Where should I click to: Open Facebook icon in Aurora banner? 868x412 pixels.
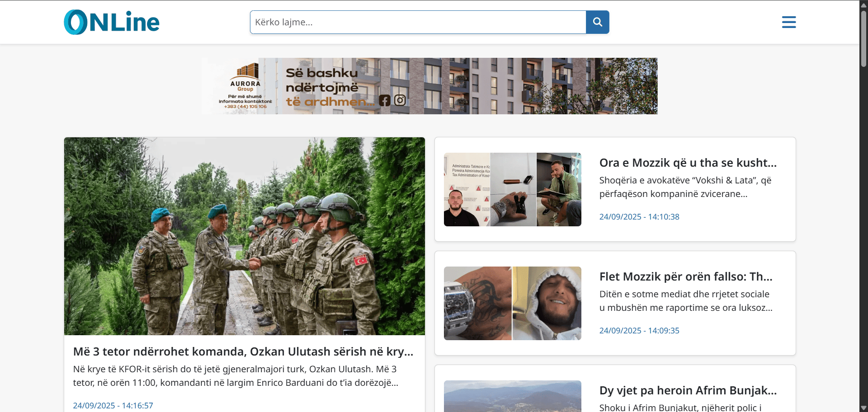[x=385, y=100]
